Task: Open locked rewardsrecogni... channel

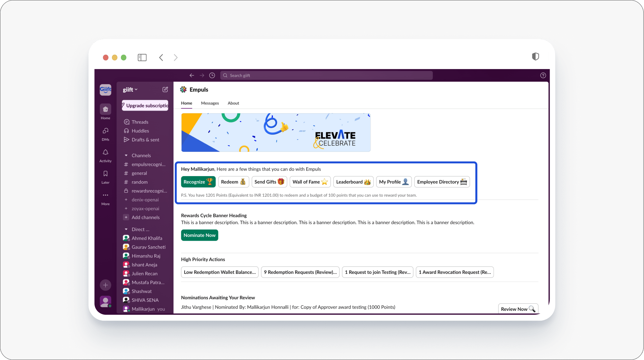Action: click(x=146, y=191)
